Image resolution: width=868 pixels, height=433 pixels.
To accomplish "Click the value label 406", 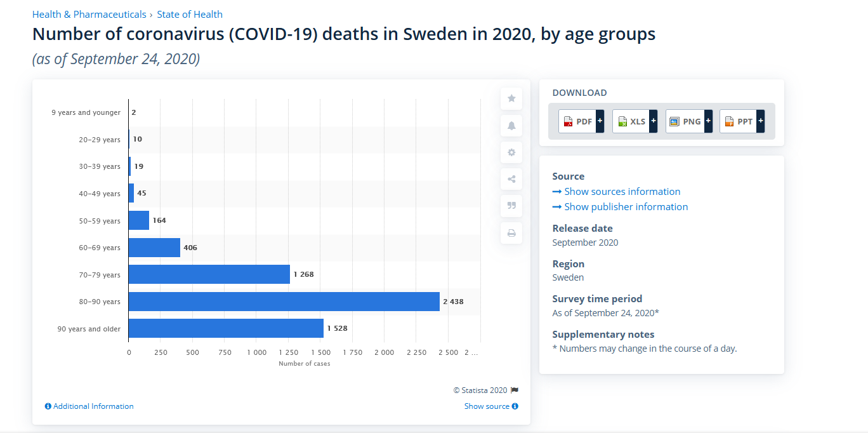I will pyautogui.click(x=190, y=248).
